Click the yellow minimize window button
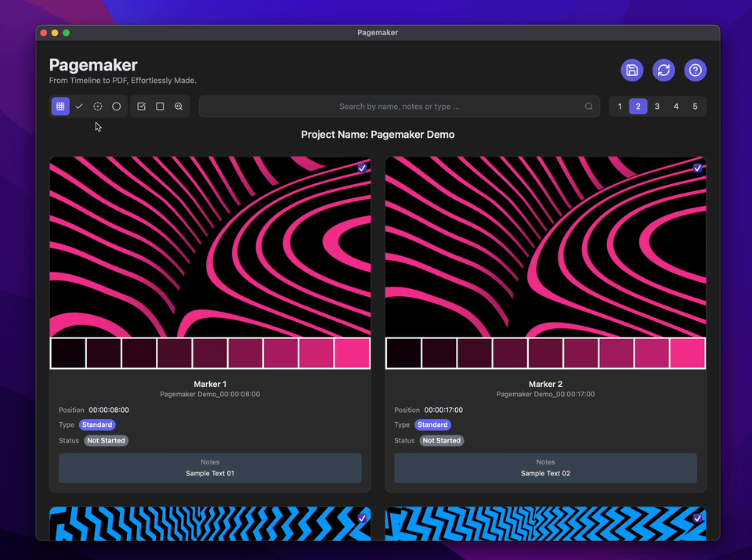 [x=55, y=33]
